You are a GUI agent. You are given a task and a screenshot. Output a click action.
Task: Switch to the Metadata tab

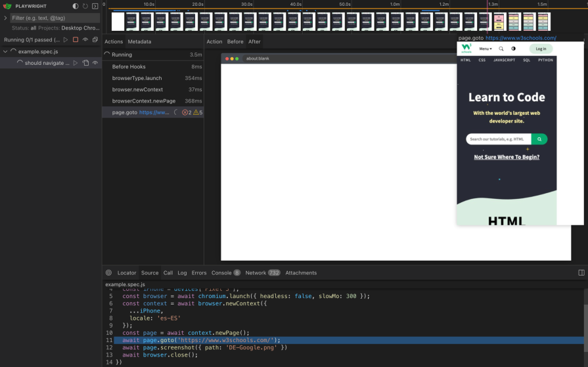pos(139,41)
